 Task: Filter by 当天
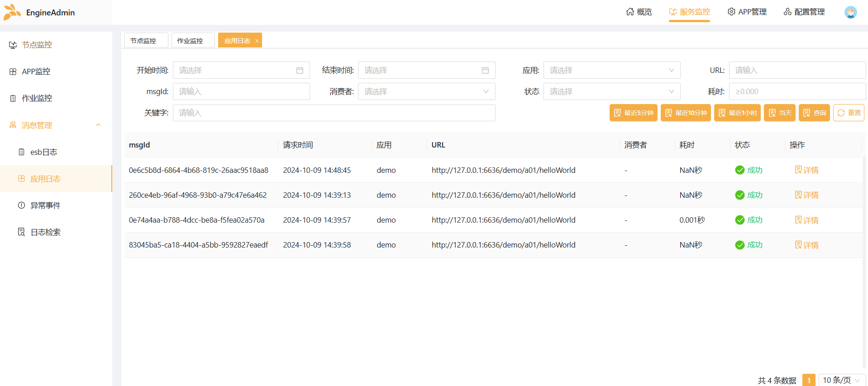point(780,113)
